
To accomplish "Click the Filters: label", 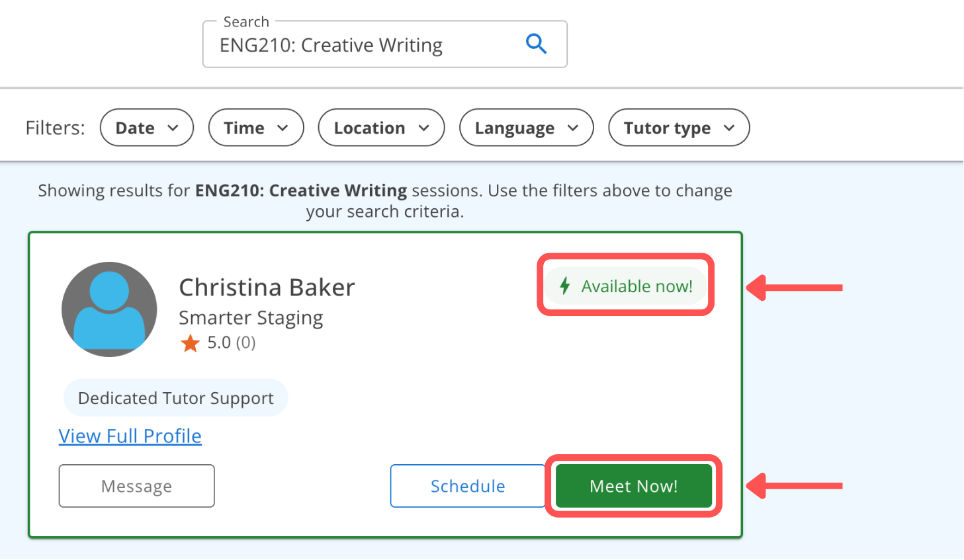I will tap(56, 128).
